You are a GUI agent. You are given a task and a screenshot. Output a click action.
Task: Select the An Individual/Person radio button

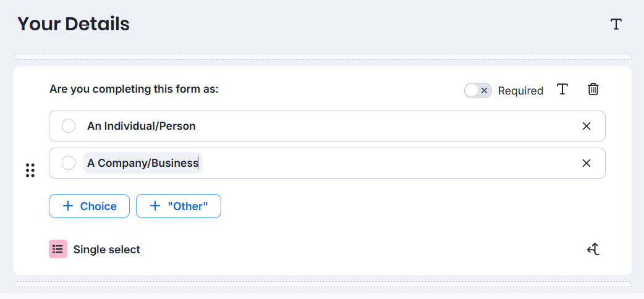[x=69, y=125]
